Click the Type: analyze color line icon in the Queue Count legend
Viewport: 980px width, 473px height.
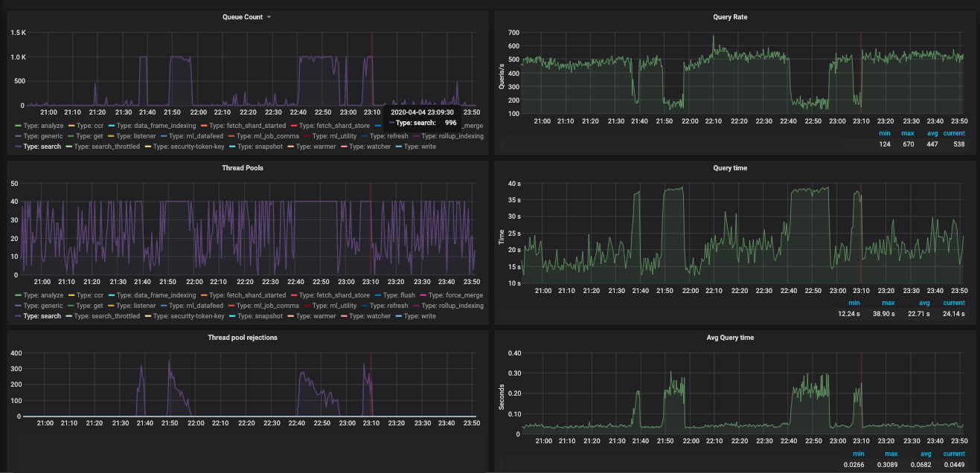[18, 126]
